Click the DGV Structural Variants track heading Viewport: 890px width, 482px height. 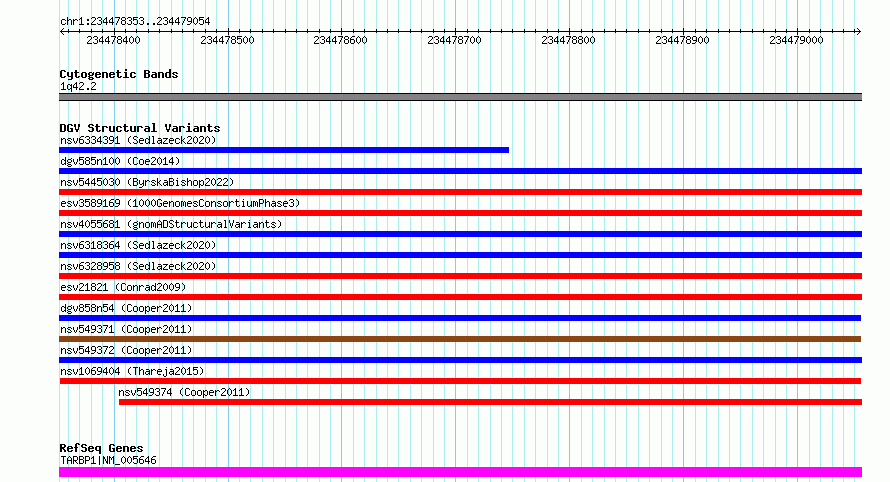[140, 128]
